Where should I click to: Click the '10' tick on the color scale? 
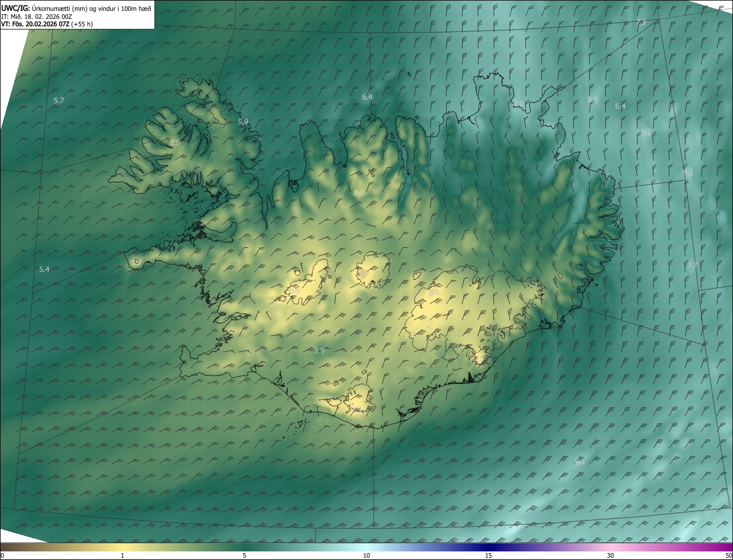click(366, 555)
